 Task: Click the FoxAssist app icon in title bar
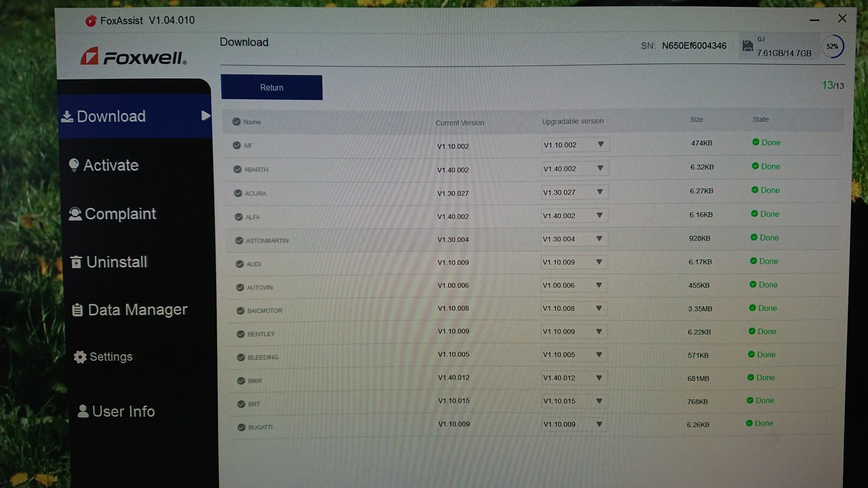[x=91, y=21]
